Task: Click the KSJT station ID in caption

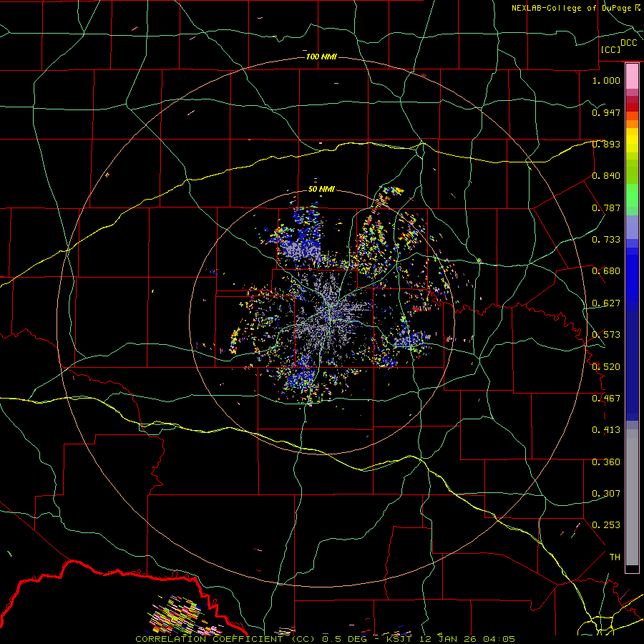Action: pyautogui.click(x=401, y=639)
